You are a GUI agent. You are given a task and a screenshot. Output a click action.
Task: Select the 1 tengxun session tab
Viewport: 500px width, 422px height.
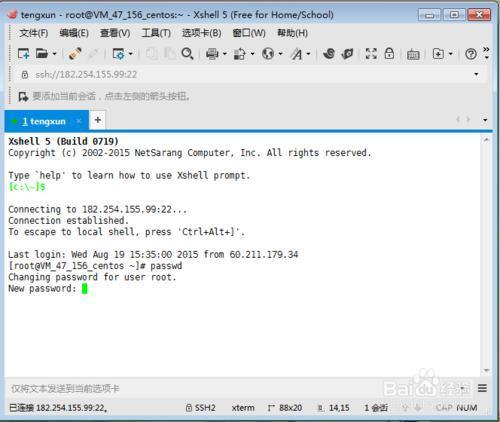[44, 121]
